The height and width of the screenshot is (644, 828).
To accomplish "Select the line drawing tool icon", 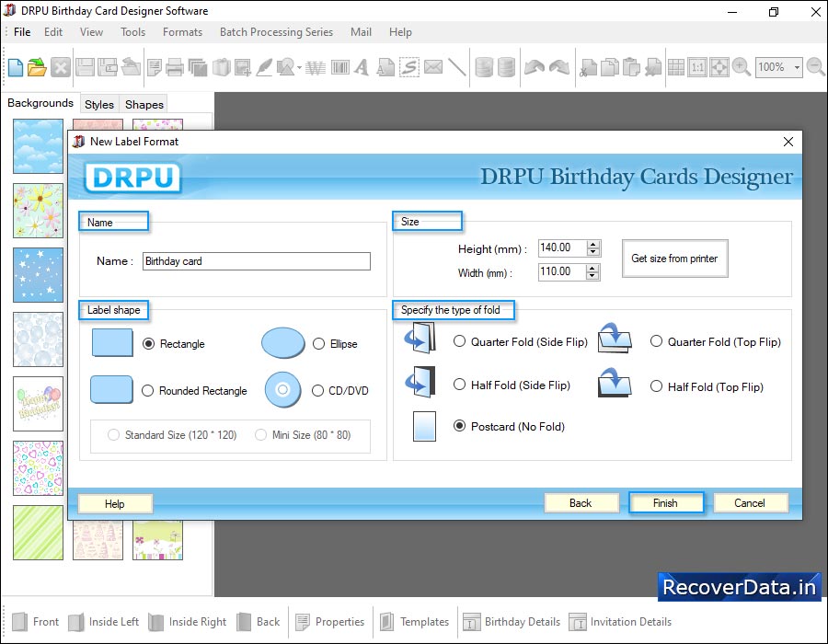I will point(456,67).
